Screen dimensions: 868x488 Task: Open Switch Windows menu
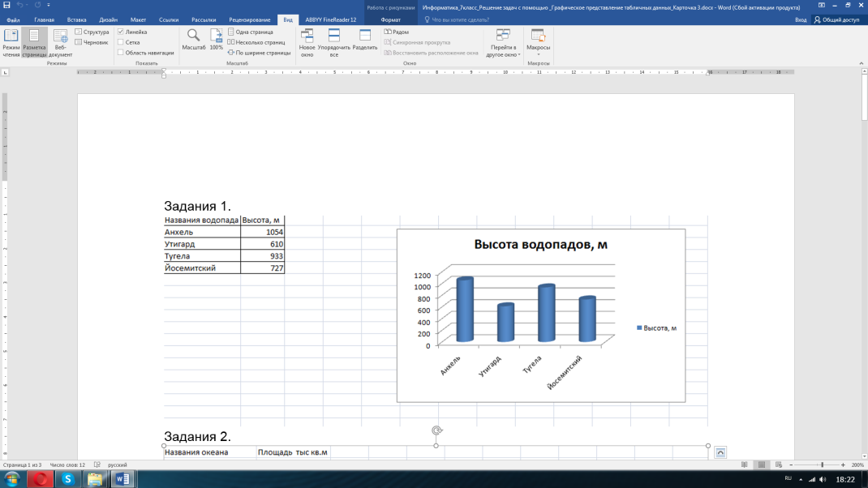click(x=503, y=43)
